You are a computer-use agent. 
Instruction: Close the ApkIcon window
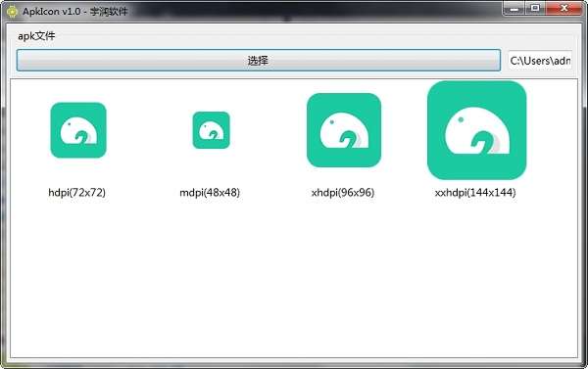(x=564, y=8)
